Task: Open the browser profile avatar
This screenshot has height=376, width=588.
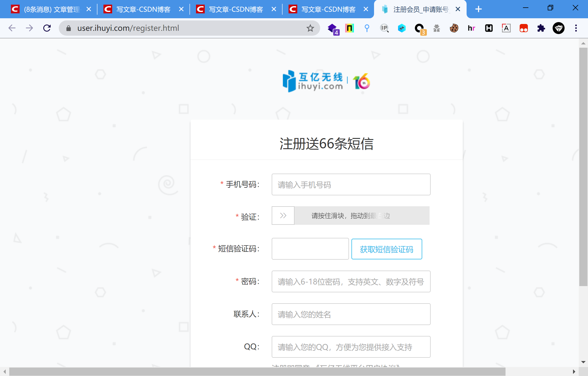Action: (559, 28)
